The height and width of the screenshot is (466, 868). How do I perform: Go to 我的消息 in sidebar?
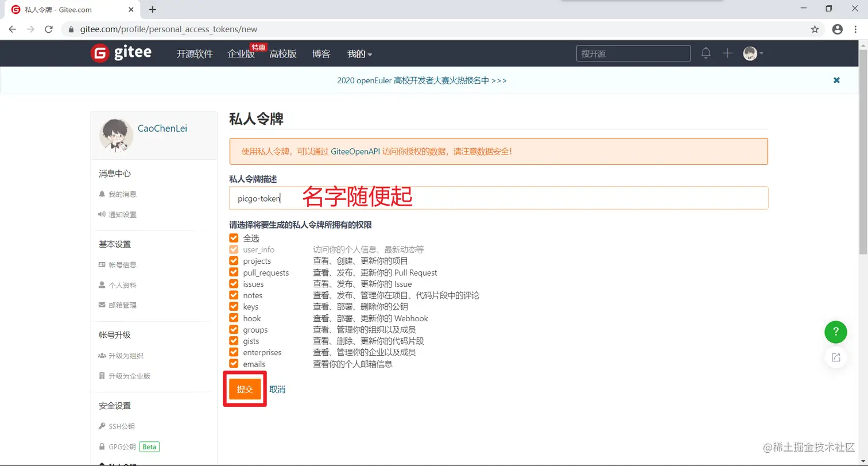pos(118,194)
